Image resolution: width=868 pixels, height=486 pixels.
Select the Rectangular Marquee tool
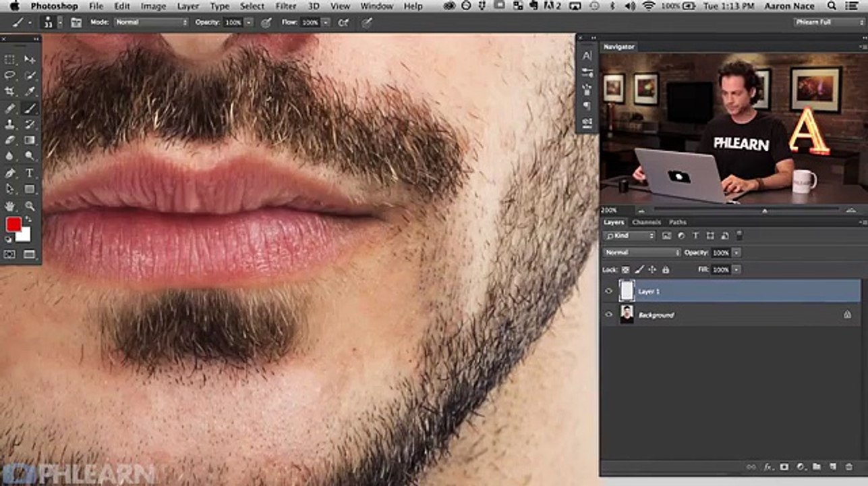10,59
